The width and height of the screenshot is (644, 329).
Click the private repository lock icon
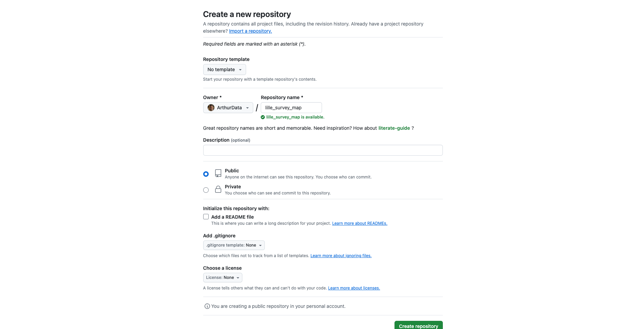tap(218, 189)
